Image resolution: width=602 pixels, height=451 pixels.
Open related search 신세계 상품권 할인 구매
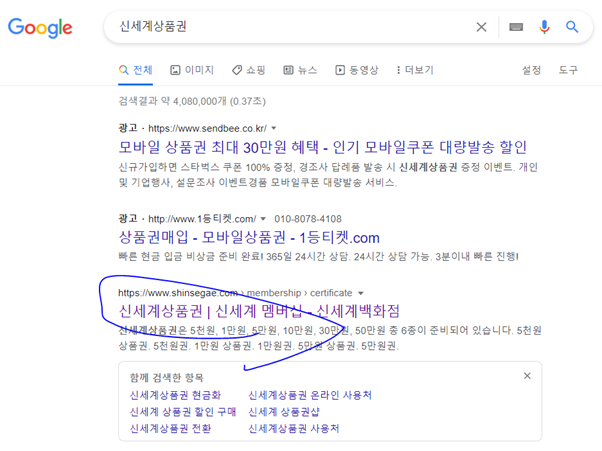tap(183, 412)
